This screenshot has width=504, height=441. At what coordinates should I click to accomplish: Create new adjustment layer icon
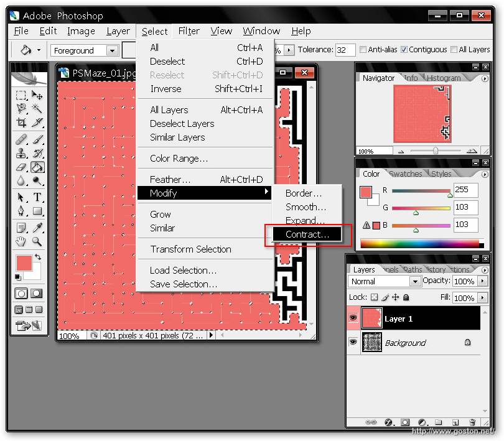point(422,422)
